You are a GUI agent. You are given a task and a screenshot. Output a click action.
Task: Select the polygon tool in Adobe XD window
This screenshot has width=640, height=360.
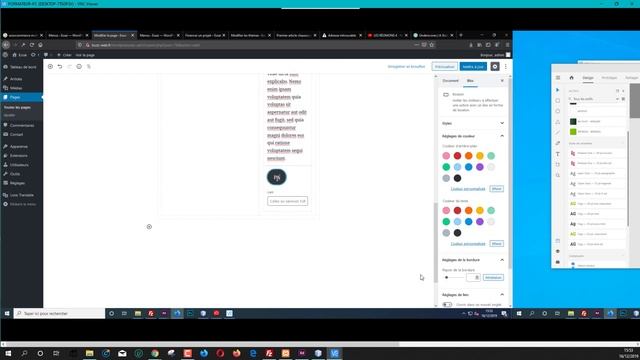click(558, 122)
